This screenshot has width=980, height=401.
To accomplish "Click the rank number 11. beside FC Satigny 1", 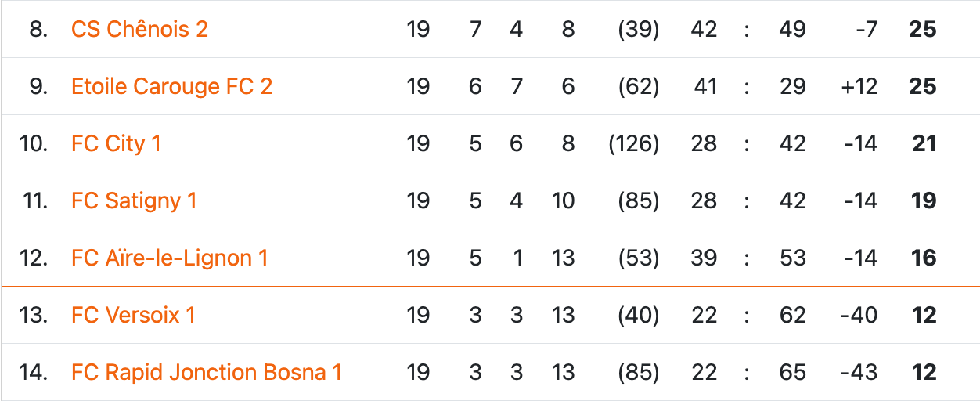I will [x=35, y=201].
